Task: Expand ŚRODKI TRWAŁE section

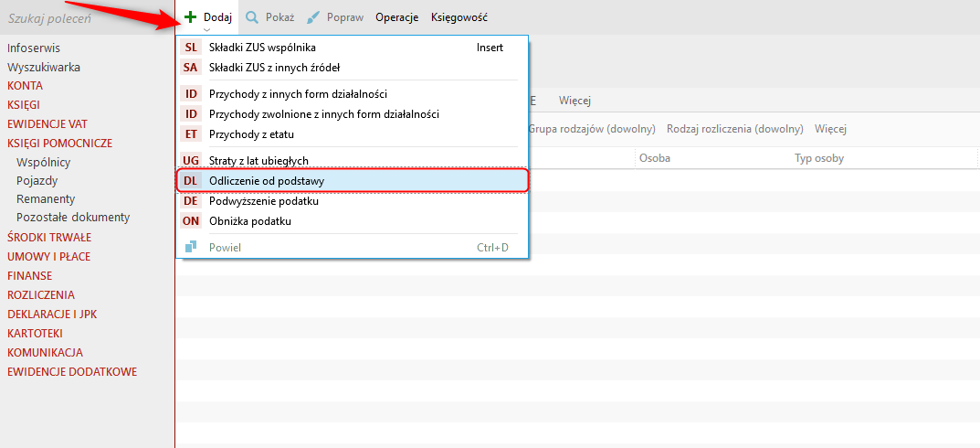Action: [x=49, y=237]
